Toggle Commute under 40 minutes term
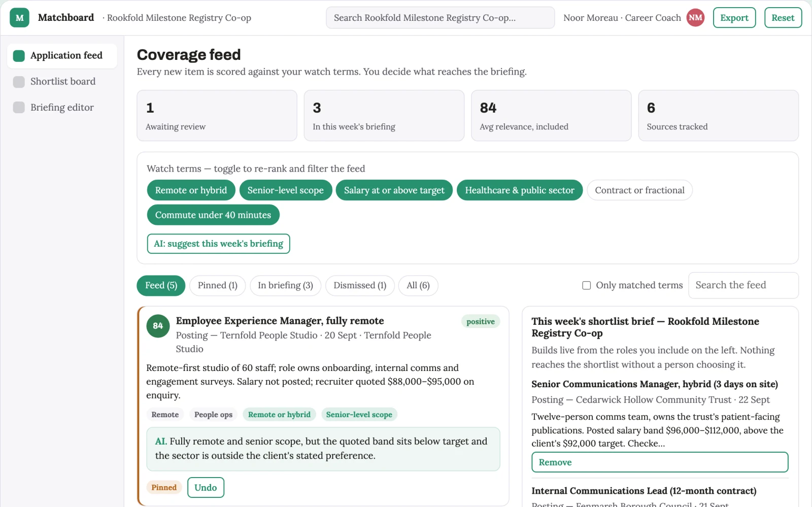The image size is (812, 507). tap(213, 215)
